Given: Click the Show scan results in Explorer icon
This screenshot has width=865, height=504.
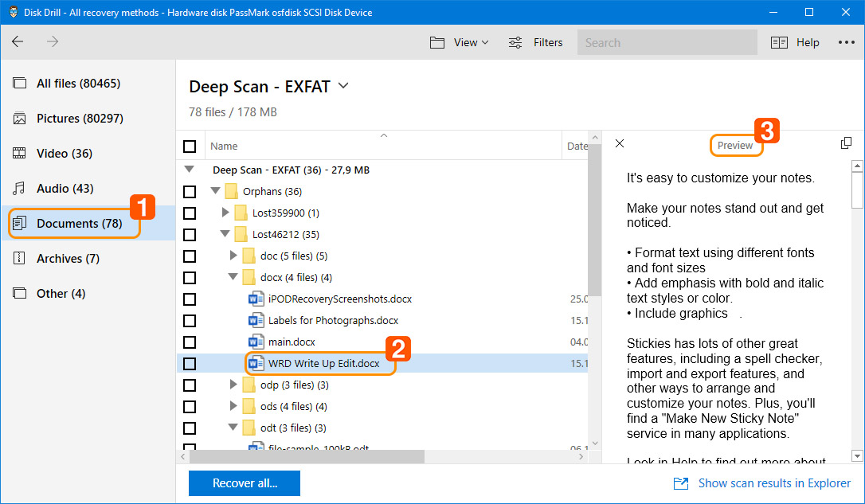Looking at the screenshot, I should (x=681, y=483).
